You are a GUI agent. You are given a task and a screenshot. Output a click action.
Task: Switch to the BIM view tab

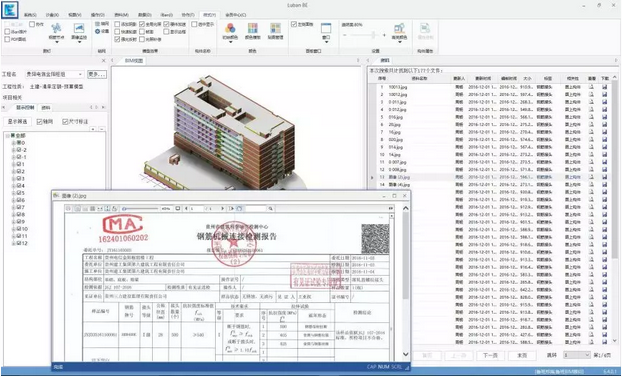coord(133,61)
